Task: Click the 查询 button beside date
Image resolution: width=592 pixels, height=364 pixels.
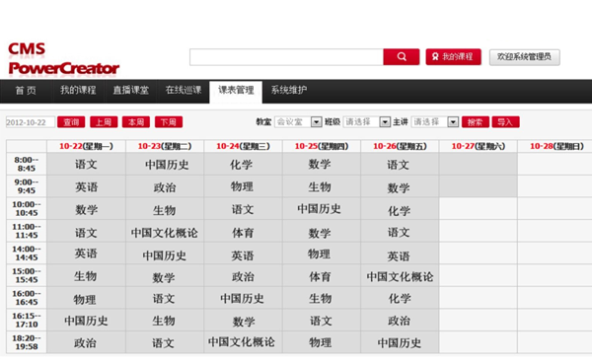Action: click(x=71, y=122)
